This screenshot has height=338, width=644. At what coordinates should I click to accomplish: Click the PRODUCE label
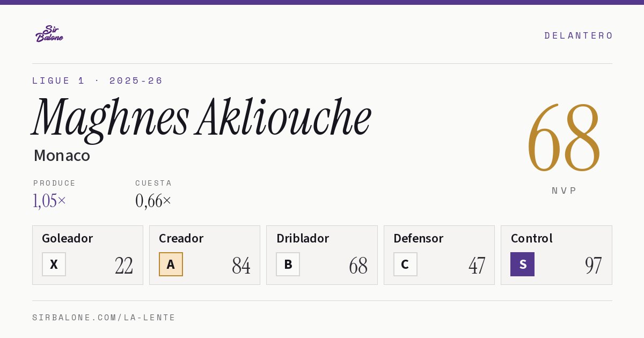tap(54, 183)
